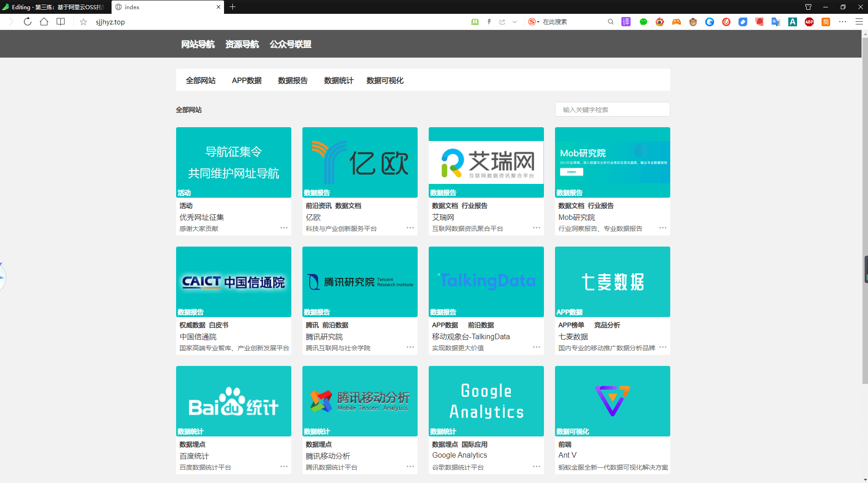Viewport: 868px width, 483px height.
Task: Click the lightning speed-mode icon
Action: click(x=489, y=22)
